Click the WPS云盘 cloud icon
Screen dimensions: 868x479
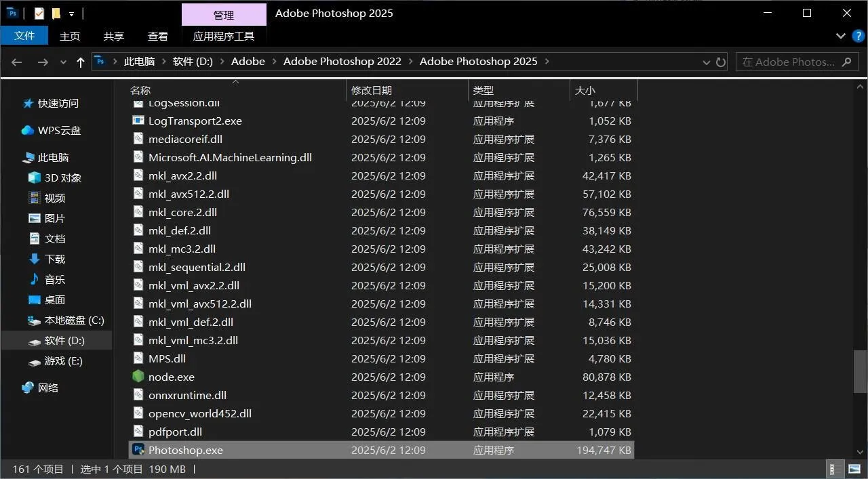[28, 130]
